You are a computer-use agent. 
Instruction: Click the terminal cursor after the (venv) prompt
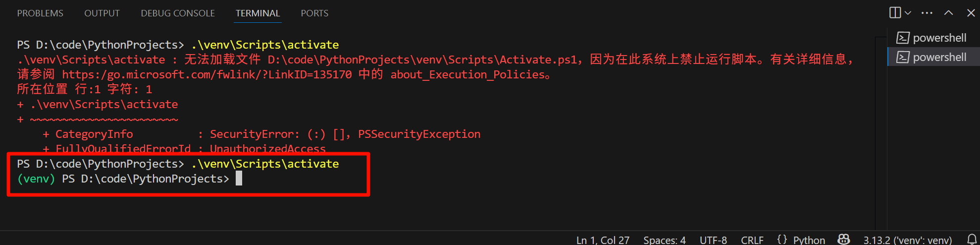click(x=239, y=179)
